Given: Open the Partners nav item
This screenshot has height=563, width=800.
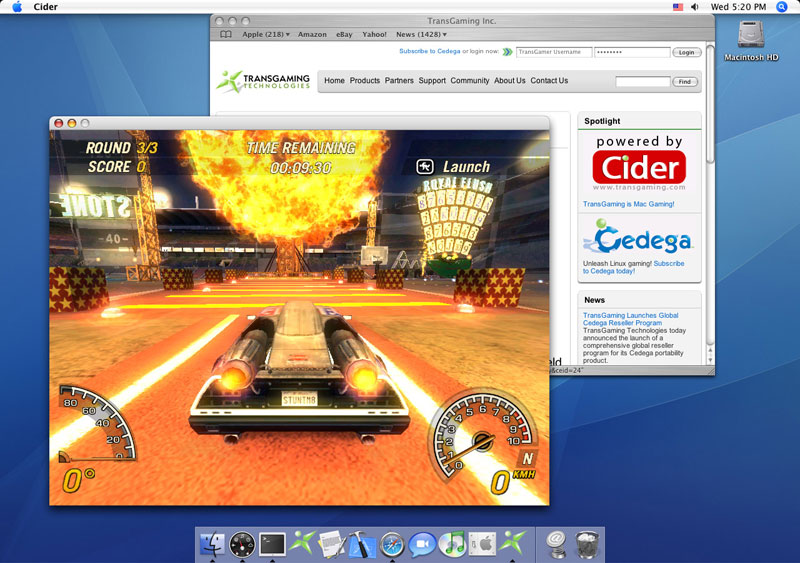Looking at the screenshot, I should [x=399, y=81].
